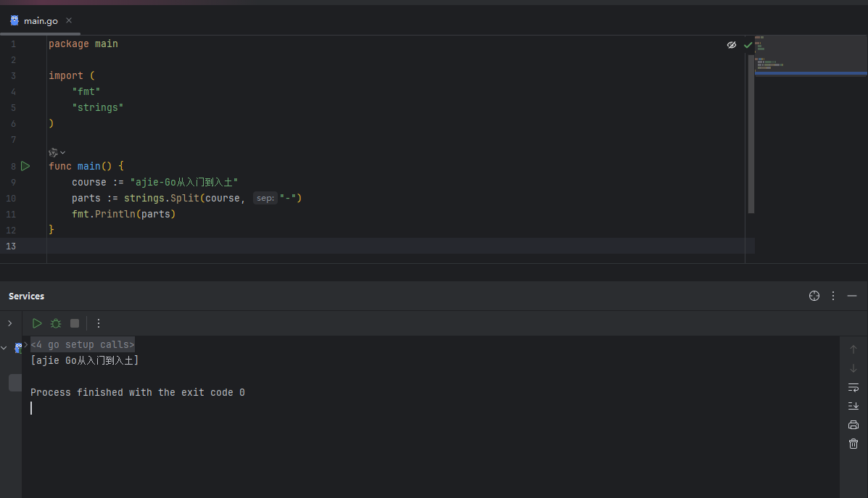
Task: Hide the Services tool window
Action: [x=852, y=296]
